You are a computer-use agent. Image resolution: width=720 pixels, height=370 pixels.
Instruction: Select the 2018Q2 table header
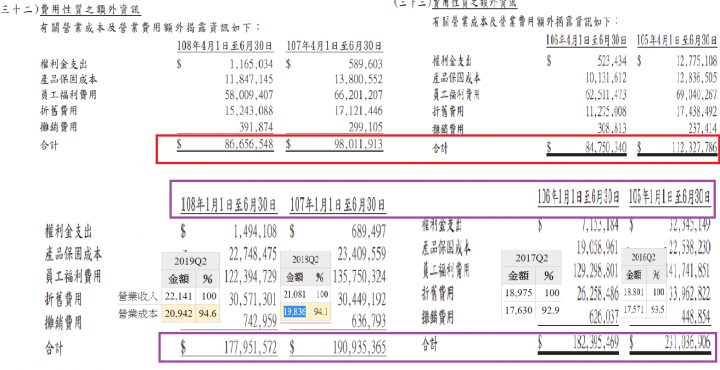click(x=305, y=260)
